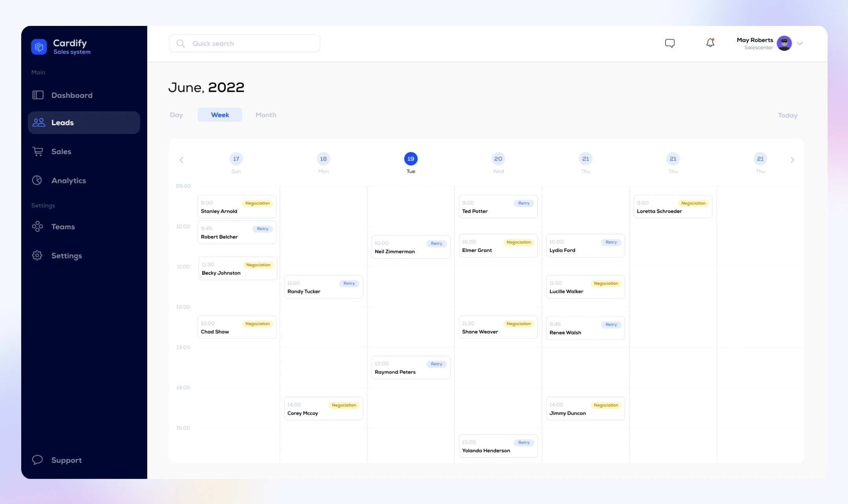Click the right arrow to advance week
The width and height of the screenshot is (848, 504).
[792, 160]
